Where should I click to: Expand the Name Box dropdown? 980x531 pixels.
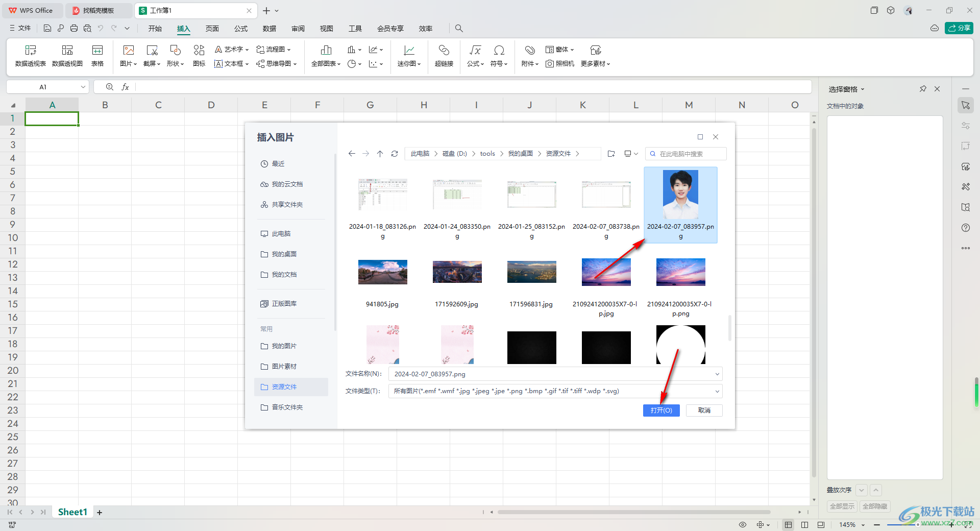click(83, 87)
